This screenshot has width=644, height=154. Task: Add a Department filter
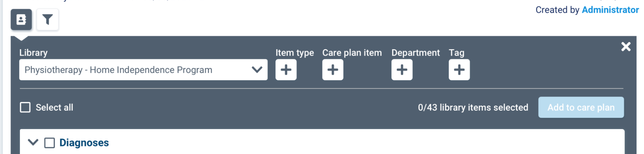pos(402,70)
